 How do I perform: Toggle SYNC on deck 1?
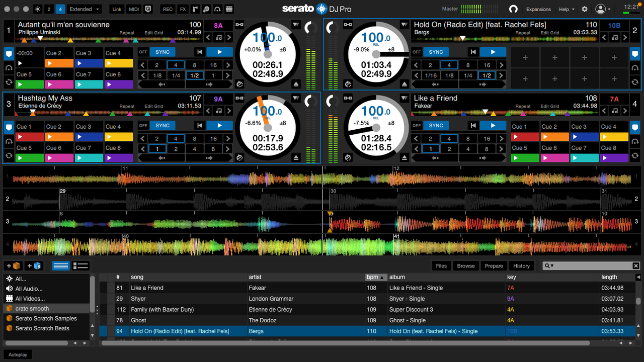click(163, 52)
